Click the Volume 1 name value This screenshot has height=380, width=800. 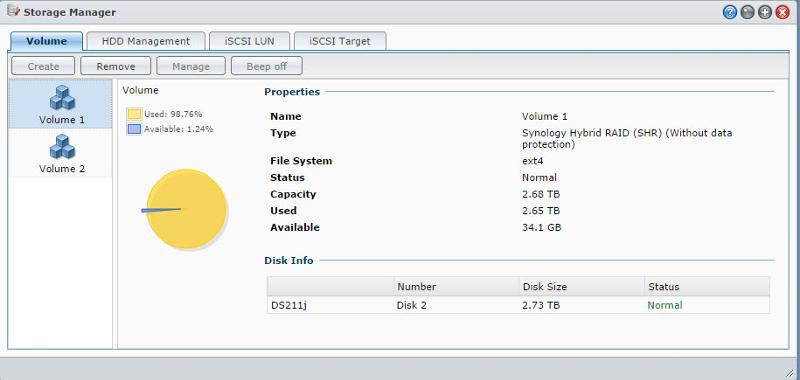pos(544,117)
